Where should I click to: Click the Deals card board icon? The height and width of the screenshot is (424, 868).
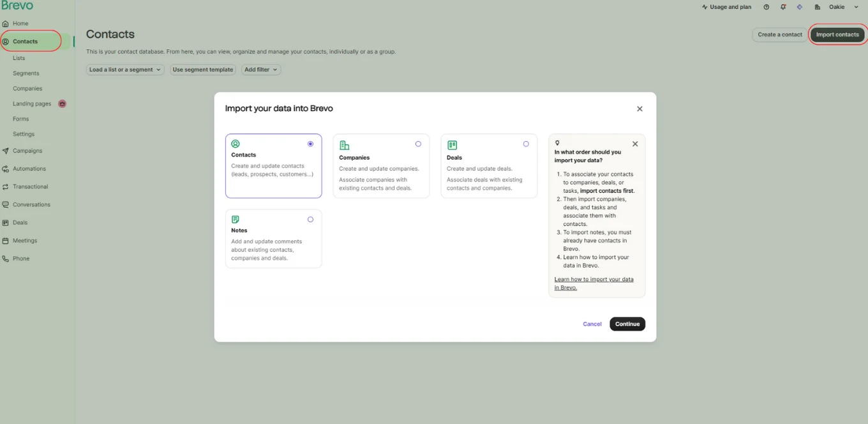point(452,146)
